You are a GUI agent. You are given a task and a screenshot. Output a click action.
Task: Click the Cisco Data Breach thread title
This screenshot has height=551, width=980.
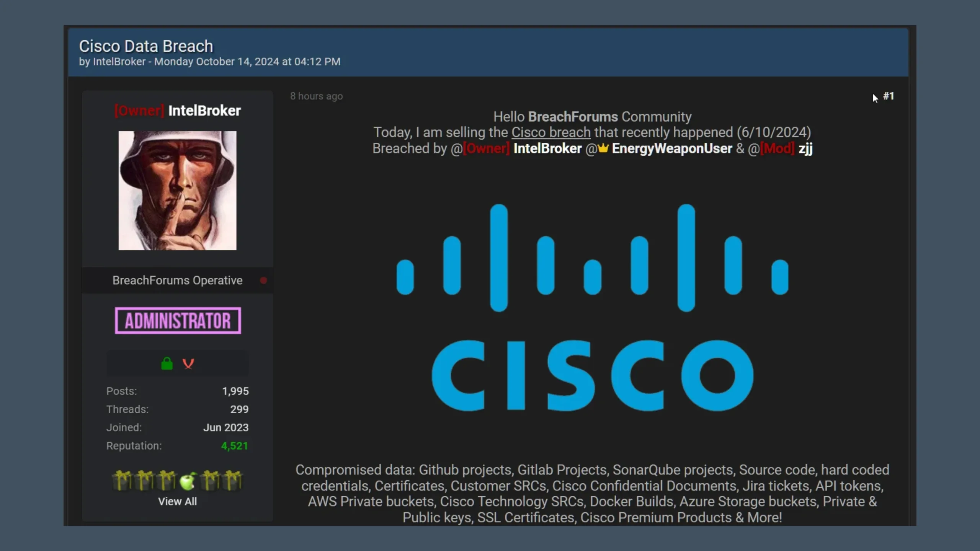pyautogui.click(x=146, y=46)
